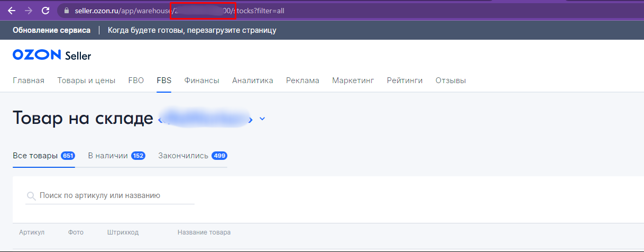Screen dimensions: 644x252
Task: Open the Реклама section
Action: click(x=302, y=80)
